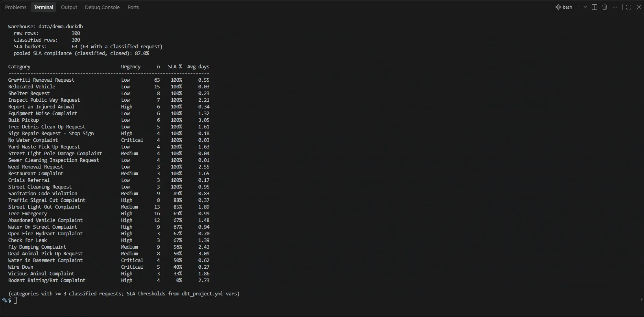Open the Output tab
The image size is (644, 317).
point(69,7)
